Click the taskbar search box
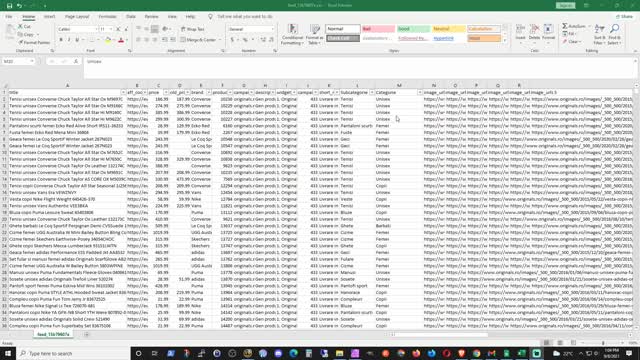This screenshot has height=360, width=640. point(73,353)
